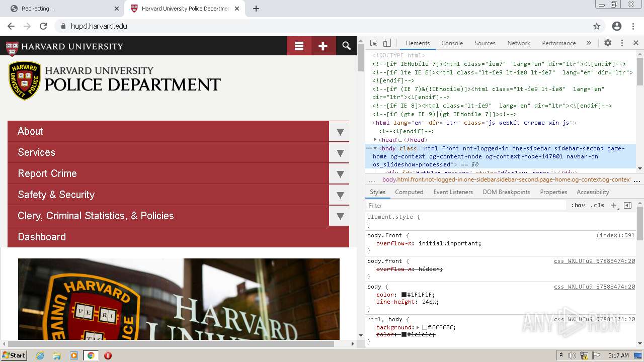Click the volume icon in system tray
This screenshot has height=362, width=644.
click(572, 355)
